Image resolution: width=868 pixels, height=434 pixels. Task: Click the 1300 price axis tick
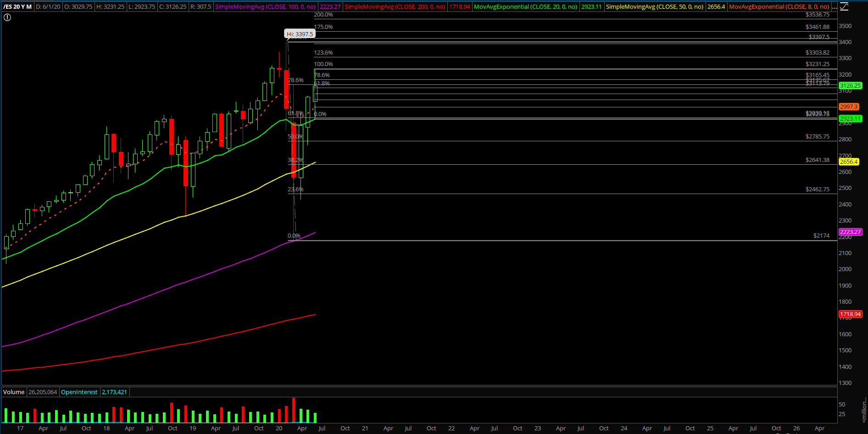pos(845,383)
